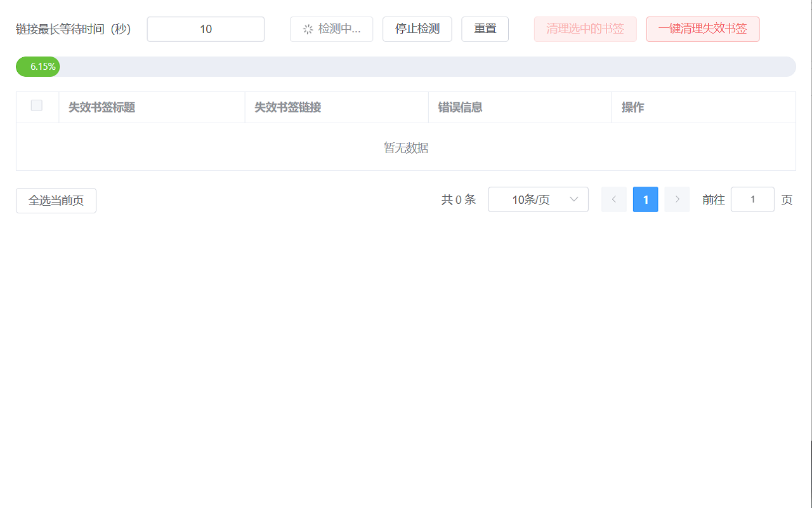Click 清理选中的书签 button
The height and width of the screenshot is (508, 812).
point(585,29)
